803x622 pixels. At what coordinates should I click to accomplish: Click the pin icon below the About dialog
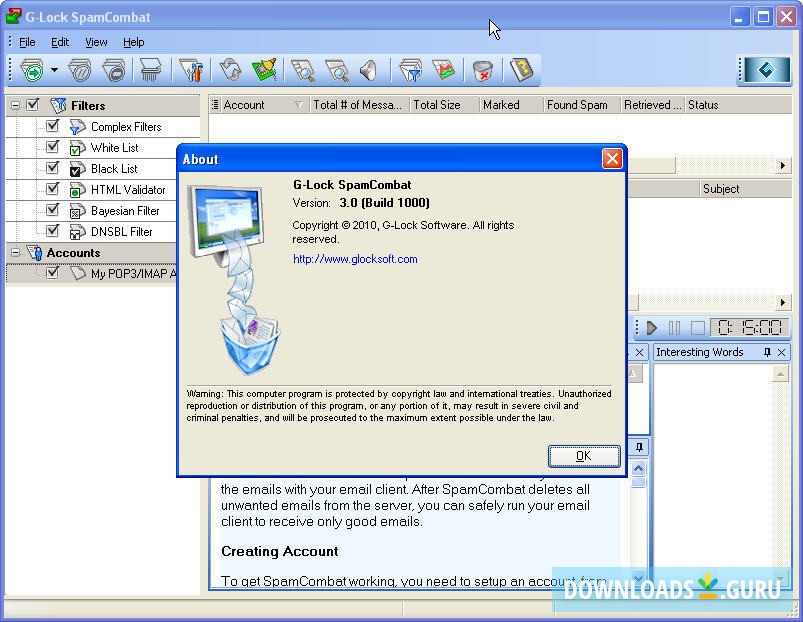click(x=639, y=447)
